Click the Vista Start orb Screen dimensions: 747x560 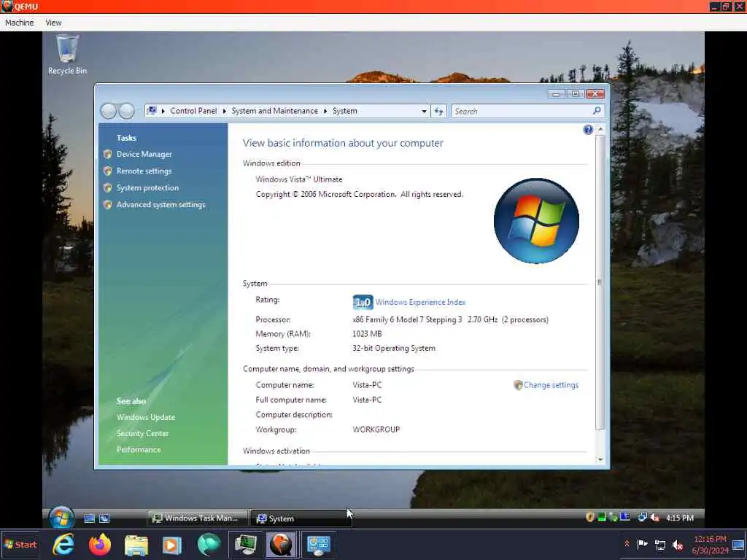[61, 517]
